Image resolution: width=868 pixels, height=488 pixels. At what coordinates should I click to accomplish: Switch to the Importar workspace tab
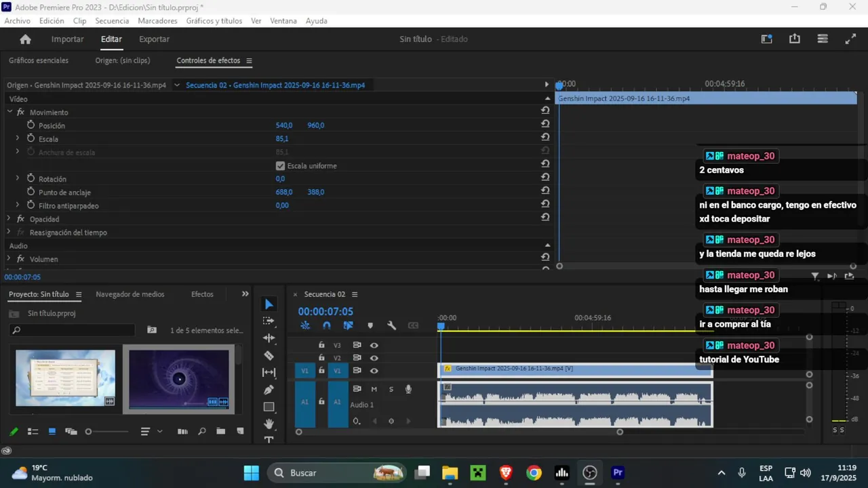coord(68,39)
